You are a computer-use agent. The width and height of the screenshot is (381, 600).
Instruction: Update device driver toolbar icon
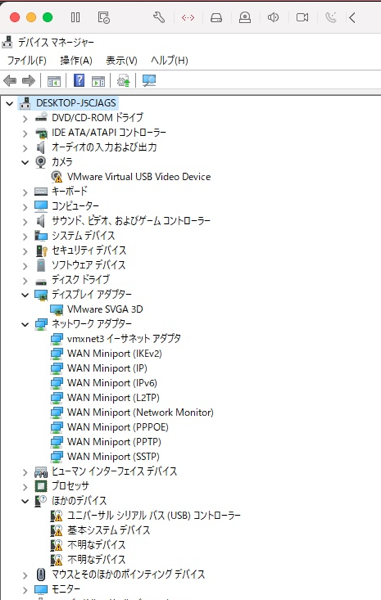pyautogui.click(x=123, y=81)
